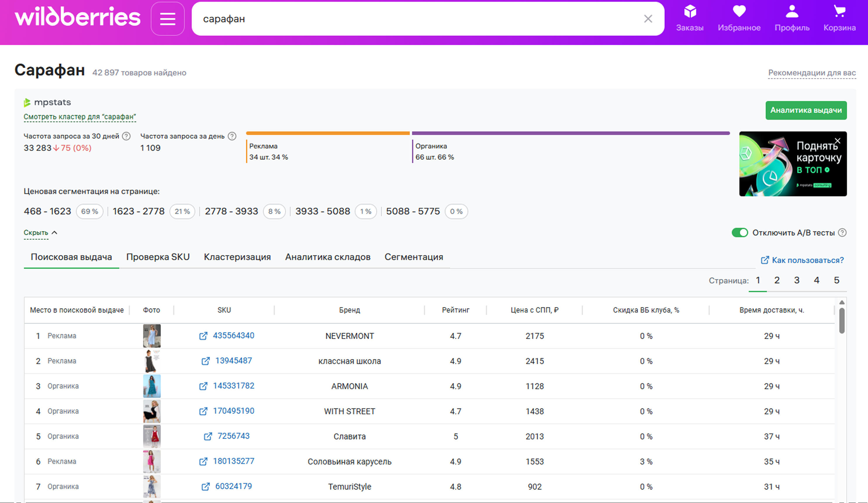Open the hamburger catalog menu
868x503 pixels.
click(x=167, y=19)
